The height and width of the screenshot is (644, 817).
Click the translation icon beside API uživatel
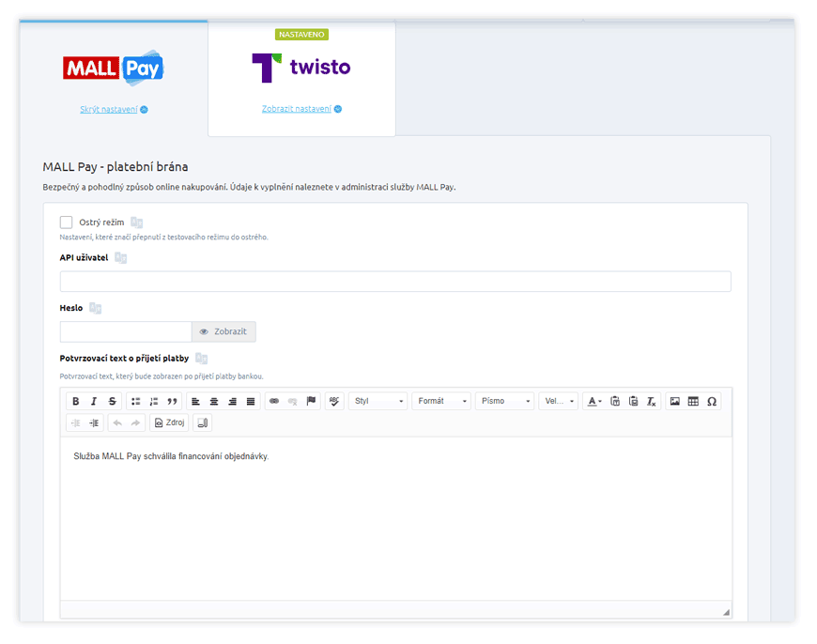click(x=121, y=258)
